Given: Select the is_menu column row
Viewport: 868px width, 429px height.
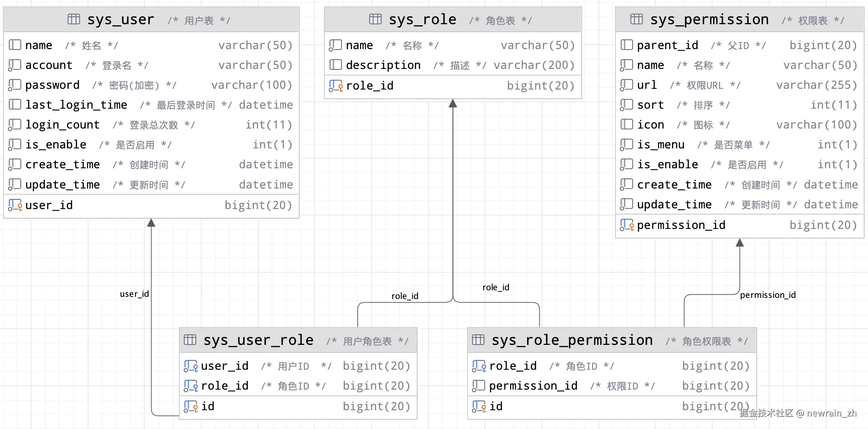Looking at the screenshot, I should (661, 144).
